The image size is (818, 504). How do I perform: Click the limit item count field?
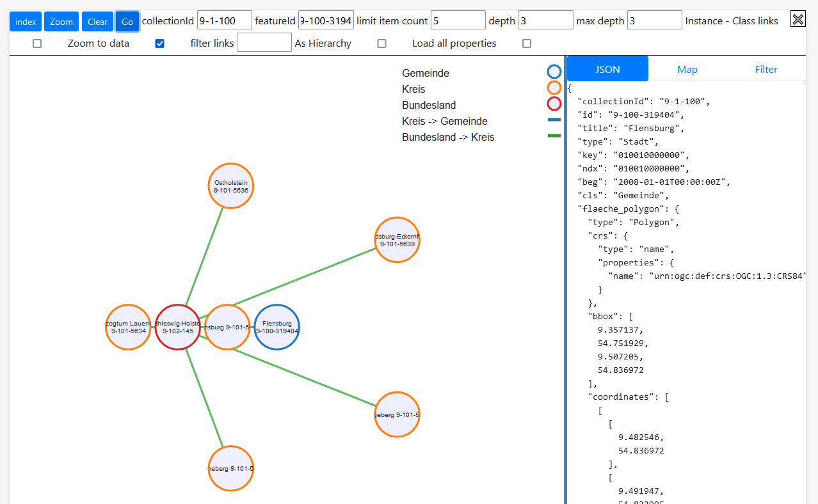[x=458, y=20]
